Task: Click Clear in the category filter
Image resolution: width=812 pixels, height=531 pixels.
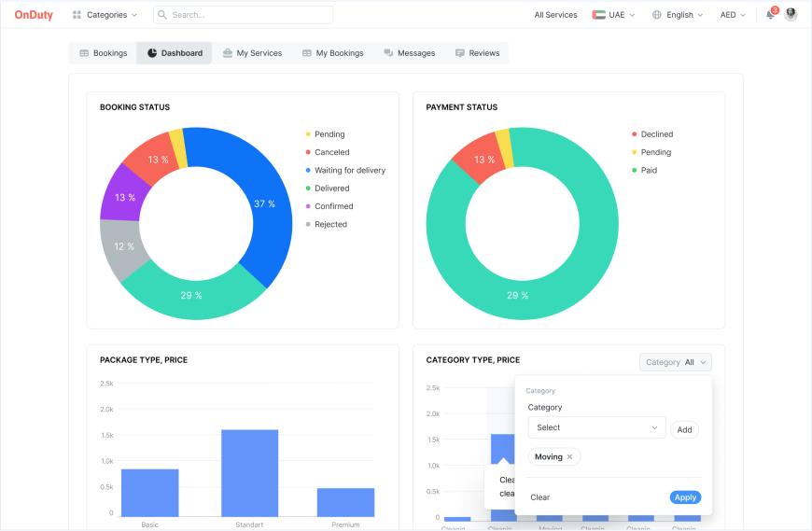Action: [539, 497]
